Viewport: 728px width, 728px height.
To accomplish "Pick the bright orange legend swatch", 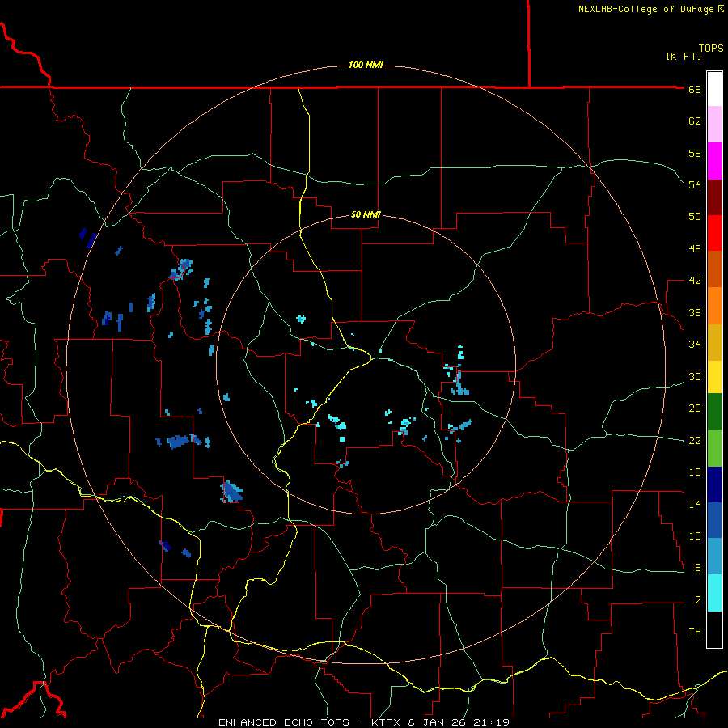I will pos(714,306).
